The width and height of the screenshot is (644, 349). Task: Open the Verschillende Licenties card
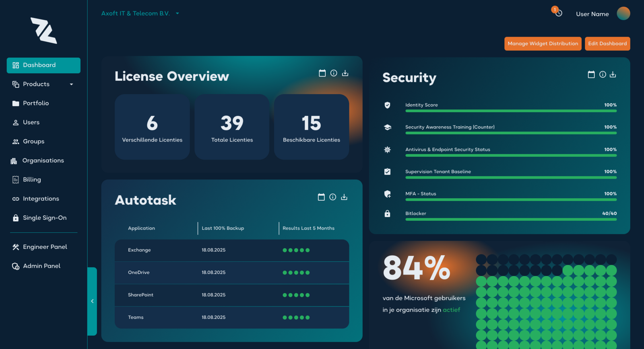click(x=152, y=127)
